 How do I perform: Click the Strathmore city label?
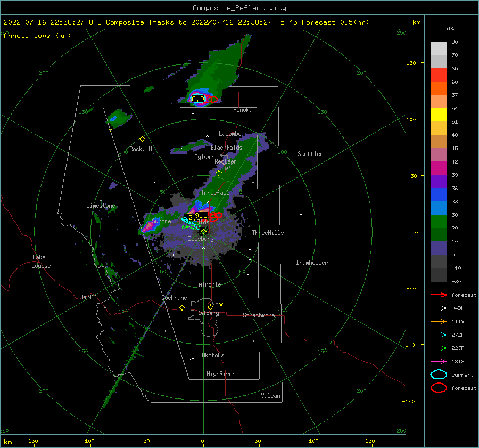click(259, 315)
